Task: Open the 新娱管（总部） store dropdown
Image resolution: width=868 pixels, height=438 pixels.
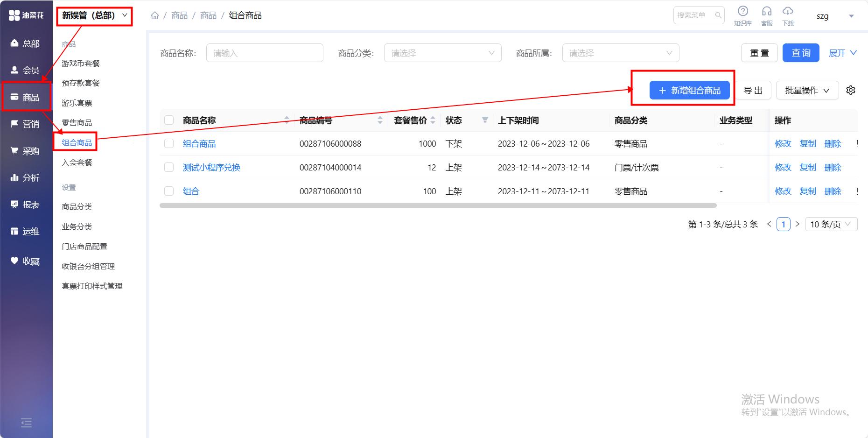Action: tap(94, 16)
